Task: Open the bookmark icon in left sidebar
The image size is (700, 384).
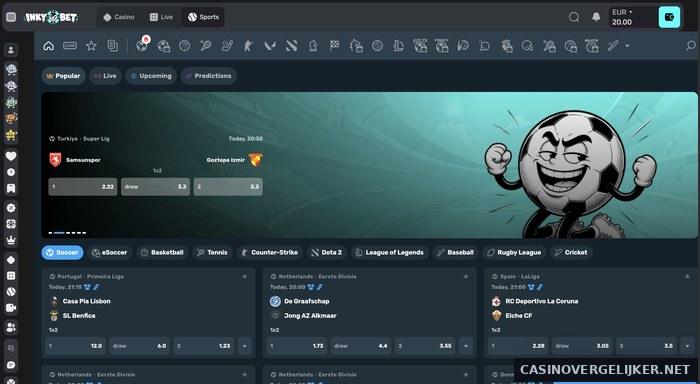Action: click(11, 188)
